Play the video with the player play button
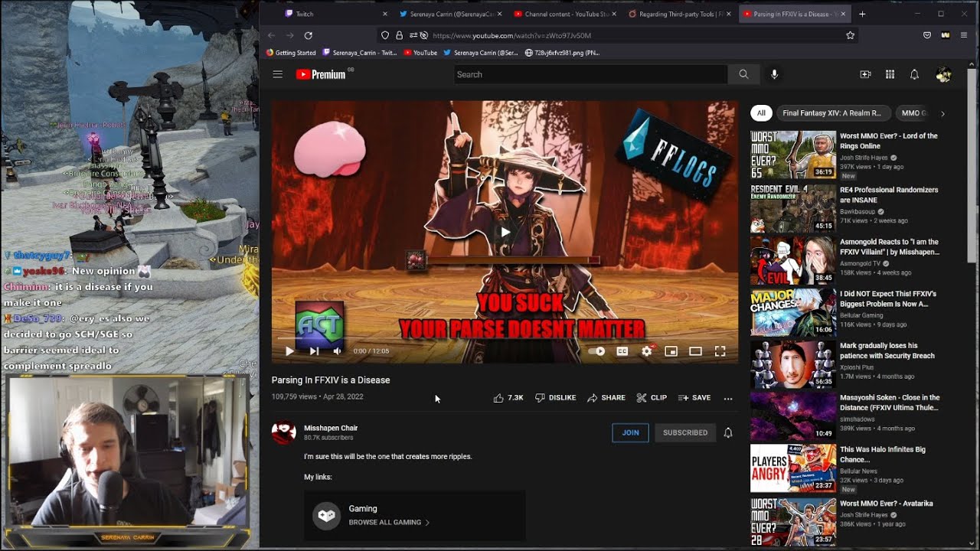Viewport: 980px width, 551px height. [289, 351]
